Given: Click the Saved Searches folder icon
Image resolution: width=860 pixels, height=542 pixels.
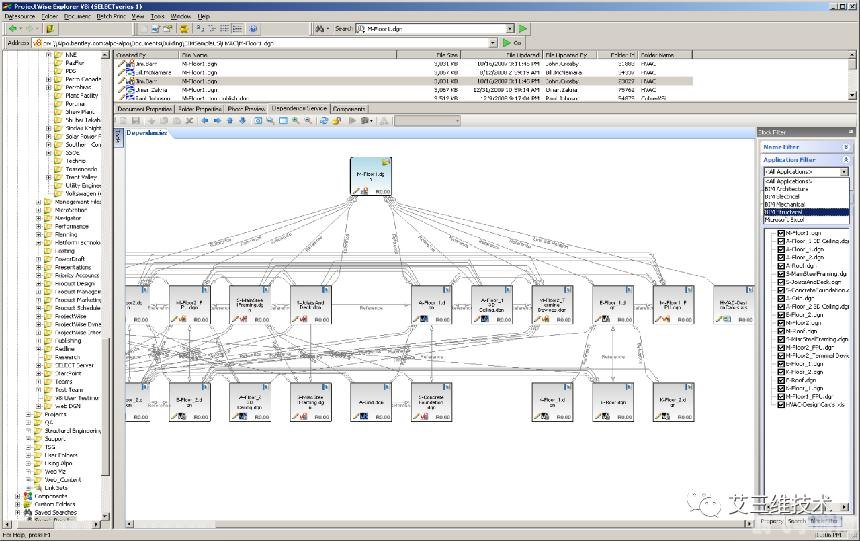Looking at the screenshot, I should tap(27, 513).
